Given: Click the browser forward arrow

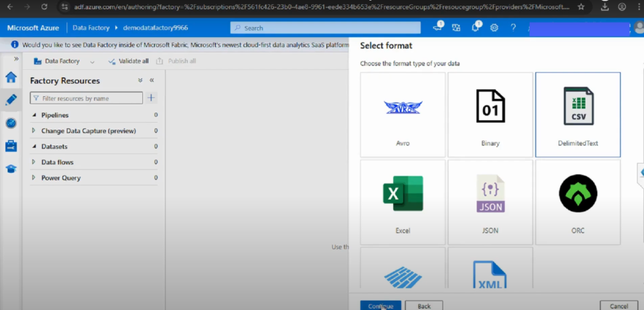Looking at the screenshot, I should pyautogui.click(x=27, y=6).
